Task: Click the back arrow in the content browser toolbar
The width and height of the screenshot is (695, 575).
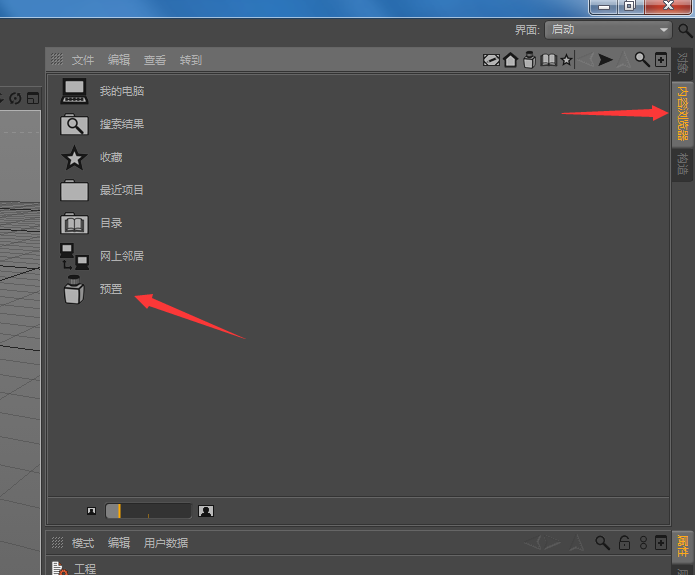Action: point(586,59)
